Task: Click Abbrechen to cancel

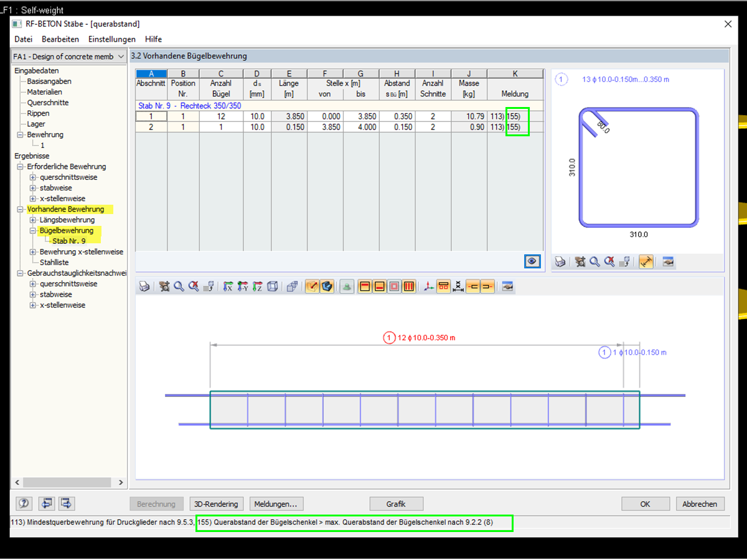Action: pyautogui.click(x=700, y=504)
